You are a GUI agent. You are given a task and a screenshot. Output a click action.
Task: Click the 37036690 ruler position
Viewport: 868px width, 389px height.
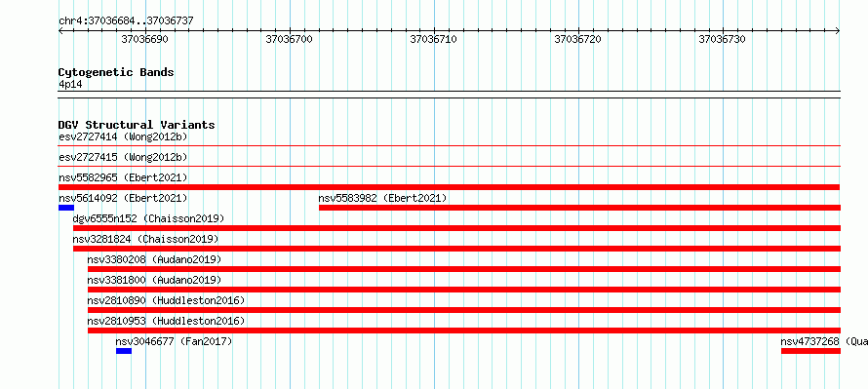[x=144, y=39]
